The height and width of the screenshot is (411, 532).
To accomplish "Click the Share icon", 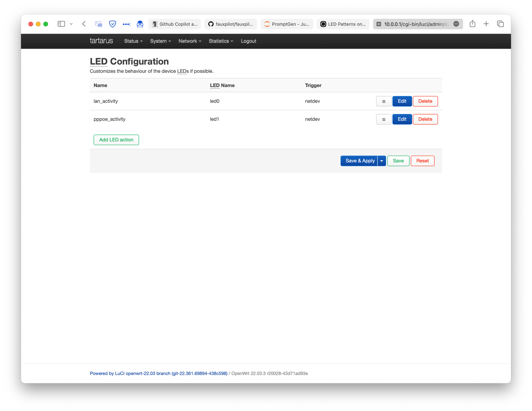I will coord(472,24).
